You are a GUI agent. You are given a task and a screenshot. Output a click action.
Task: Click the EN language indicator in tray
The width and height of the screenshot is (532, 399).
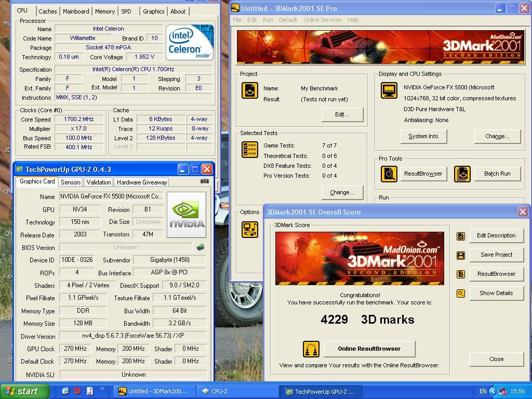[483, 391]
